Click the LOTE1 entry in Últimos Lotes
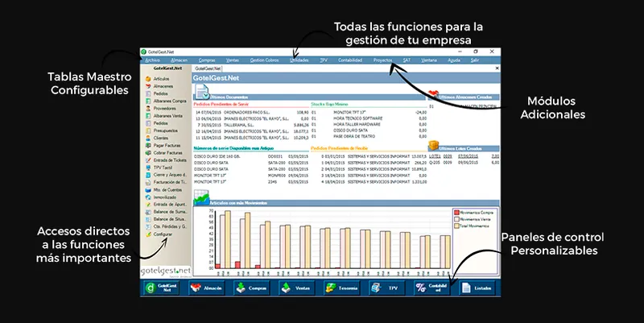644x323 pixels. pyautogui.click(x=435, y=156)
